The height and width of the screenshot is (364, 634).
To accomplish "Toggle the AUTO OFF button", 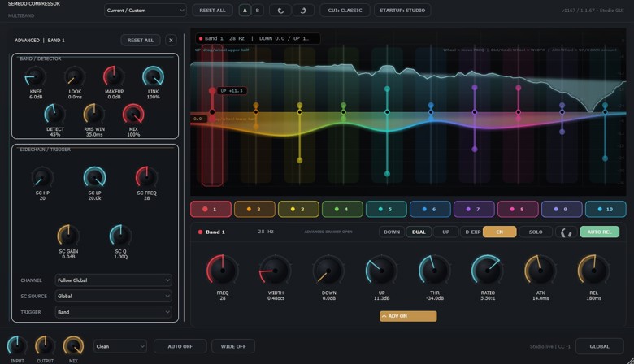I will (180, 346).
